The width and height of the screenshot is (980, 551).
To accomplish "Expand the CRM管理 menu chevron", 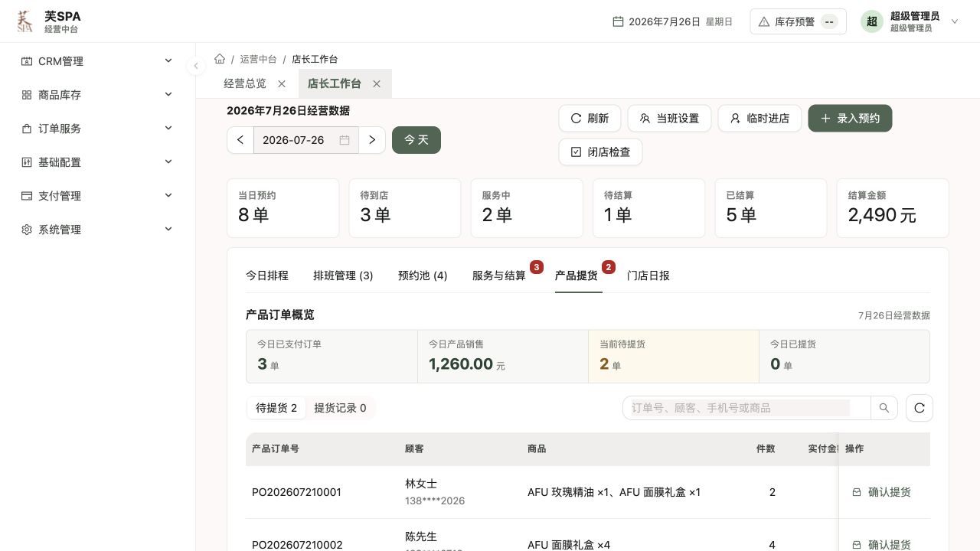I will [x=168, y=60].
